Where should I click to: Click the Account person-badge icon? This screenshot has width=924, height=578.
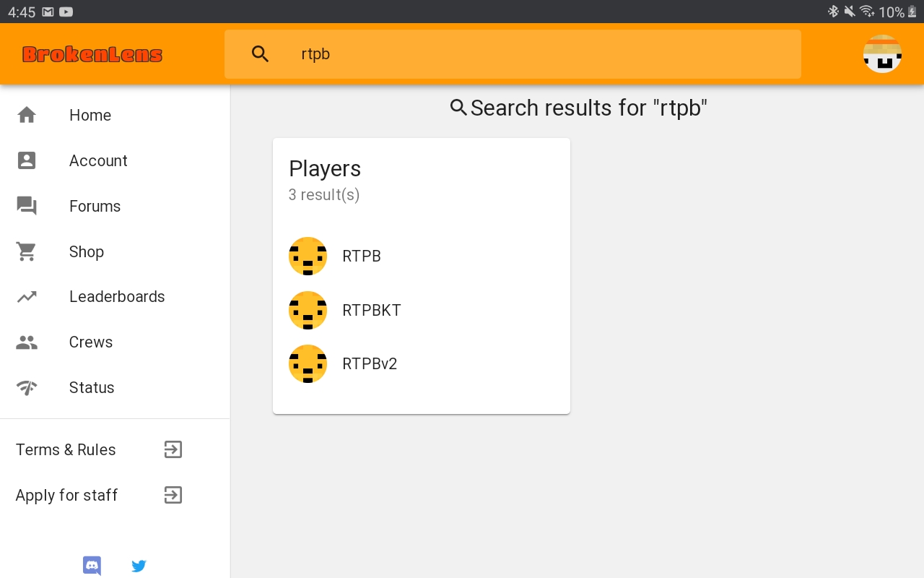[x=27, y=160]
